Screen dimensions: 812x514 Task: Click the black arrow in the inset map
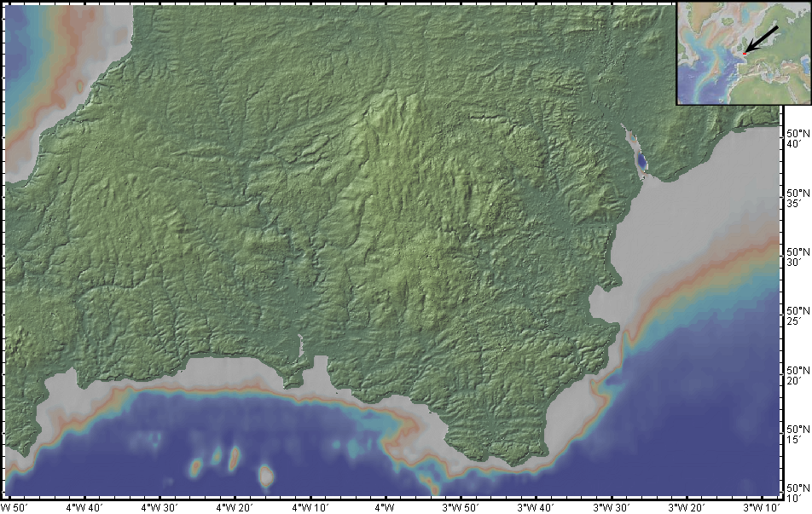click(x=763, y=39)
